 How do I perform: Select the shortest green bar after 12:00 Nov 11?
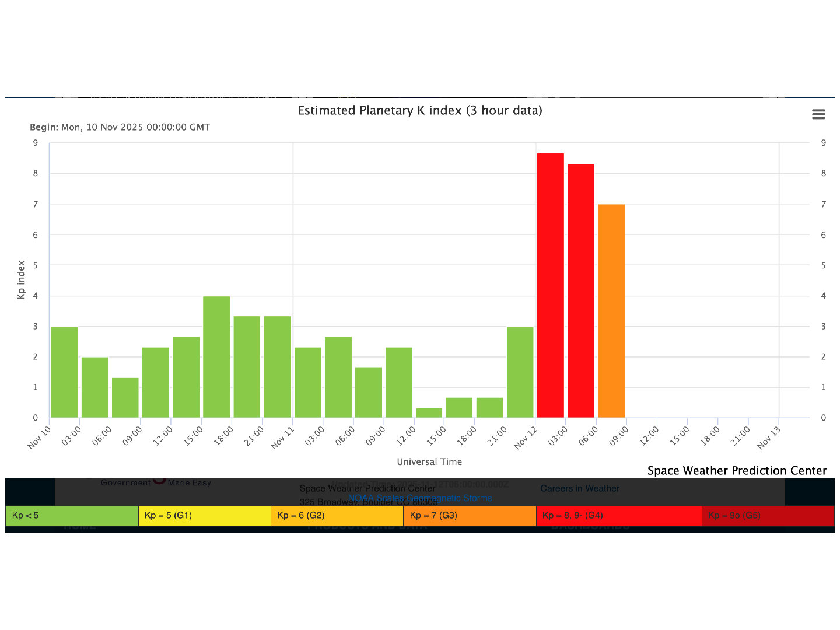(429, 412)
